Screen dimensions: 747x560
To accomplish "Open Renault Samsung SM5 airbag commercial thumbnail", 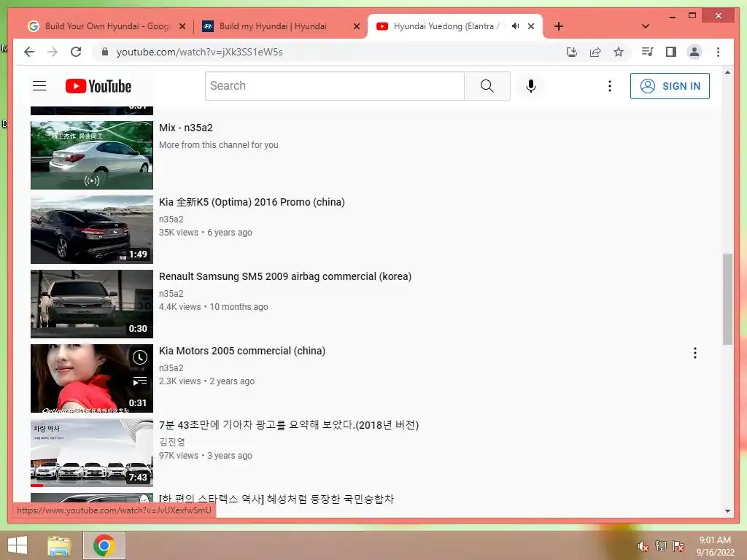I will pyautogui.click(x=91, y=304).
